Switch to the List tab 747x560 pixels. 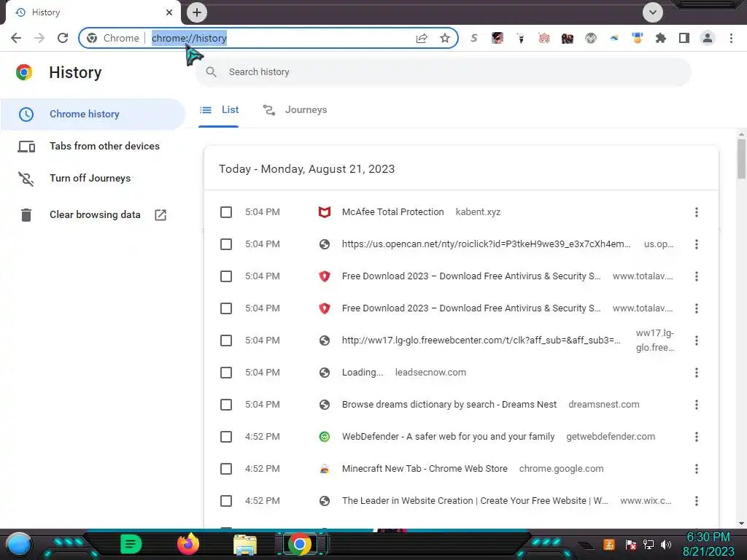pos(219,110)
